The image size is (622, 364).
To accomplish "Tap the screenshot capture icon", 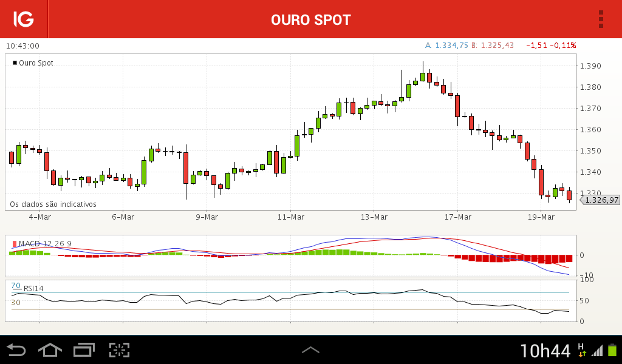I will click(x=120, y=350).
